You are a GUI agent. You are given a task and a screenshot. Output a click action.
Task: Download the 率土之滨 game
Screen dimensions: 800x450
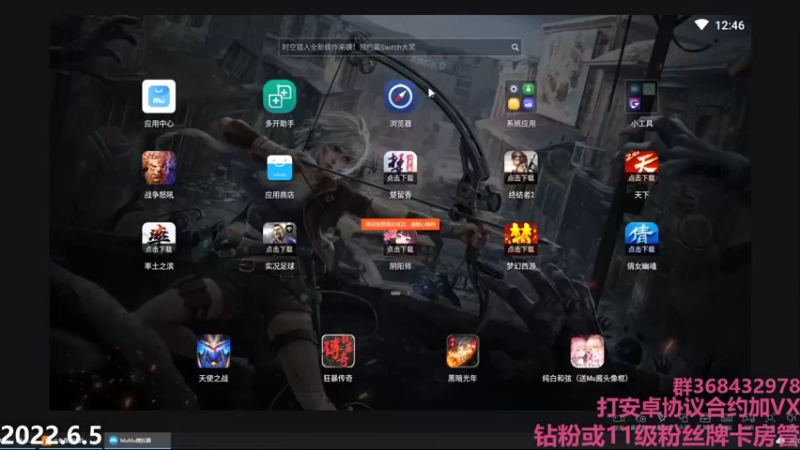coord(159,239)
